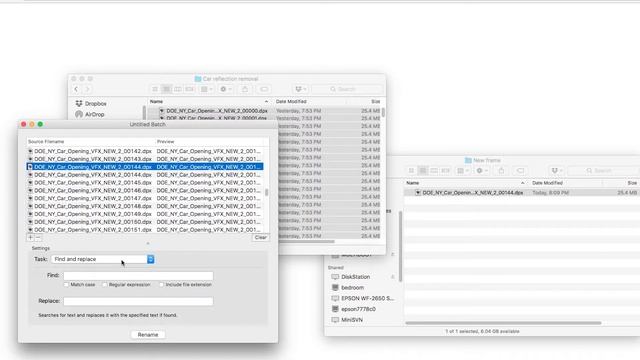The image size is (640, 360).
Task: Go forward in Car reflection removal window
Action: pyautogui.click(x=87, y=89)
